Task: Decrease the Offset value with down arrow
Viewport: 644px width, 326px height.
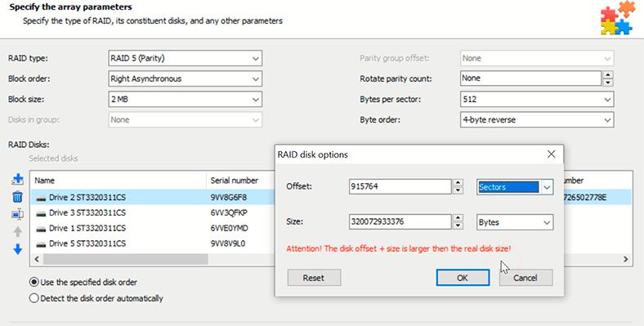Action: (x=458, y=190)
